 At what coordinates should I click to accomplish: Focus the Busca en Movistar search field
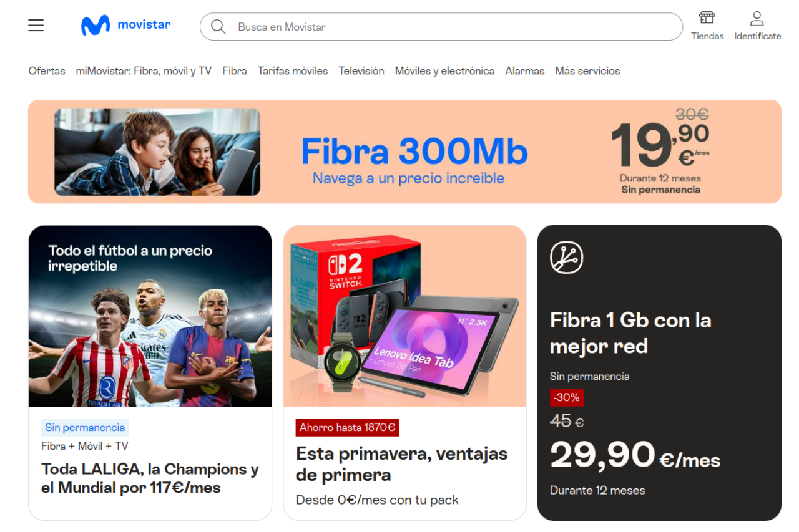(441, 27)
